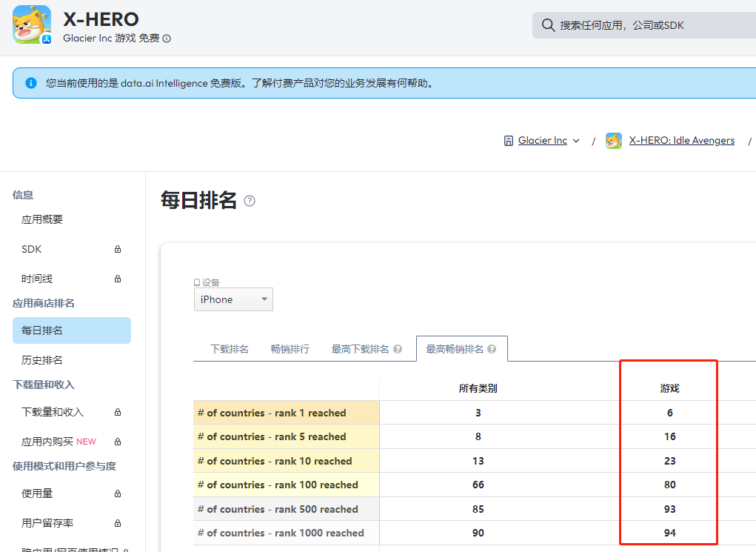Click the search input field
Screen dimensions: 756x552
(x=652, y=25)
